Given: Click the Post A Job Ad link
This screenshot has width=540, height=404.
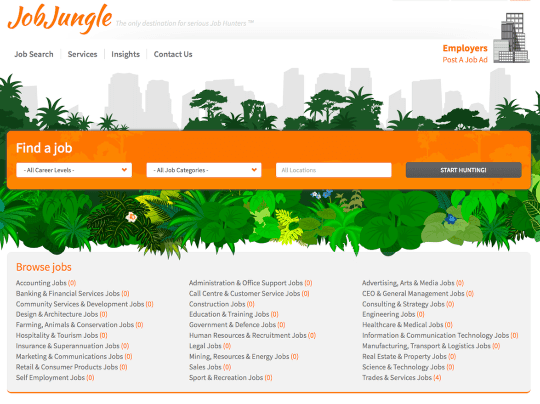Looking at the screenshot, I should pos(465,60).
